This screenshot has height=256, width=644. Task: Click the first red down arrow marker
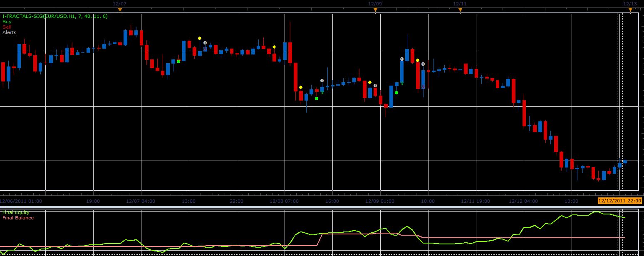click(205, 49)
